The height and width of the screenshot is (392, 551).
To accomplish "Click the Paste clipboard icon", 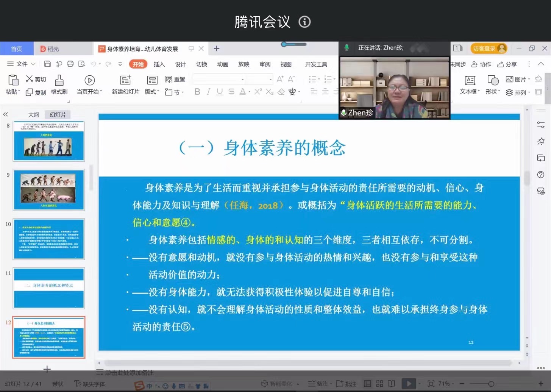I will [x=13, y=80].
